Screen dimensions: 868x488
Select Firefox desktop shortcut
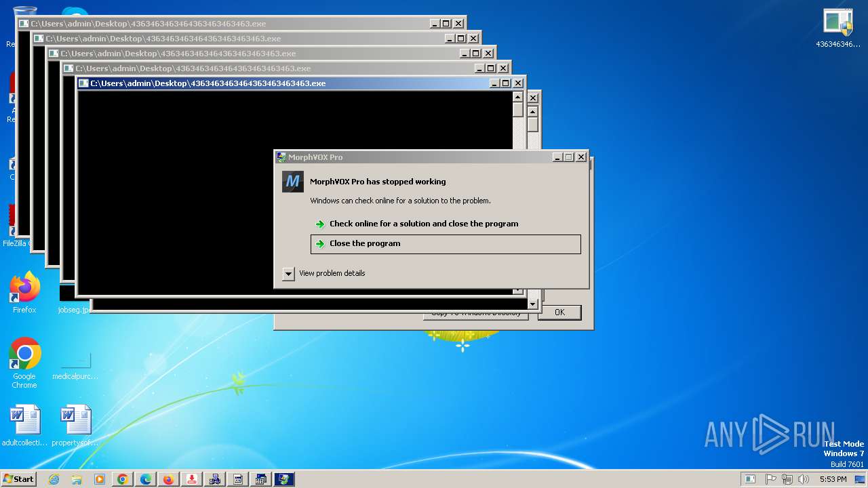(24, 293)
